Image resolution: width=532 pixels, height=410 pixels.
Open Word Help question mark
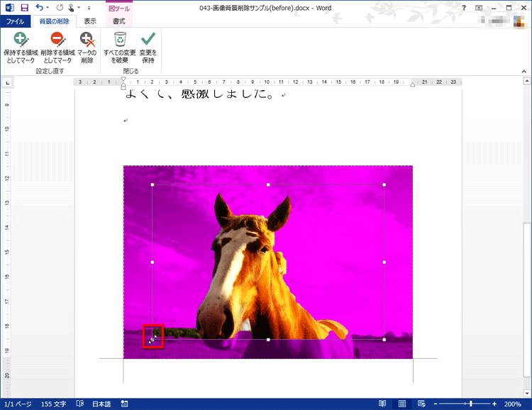[x=464, y=8]
